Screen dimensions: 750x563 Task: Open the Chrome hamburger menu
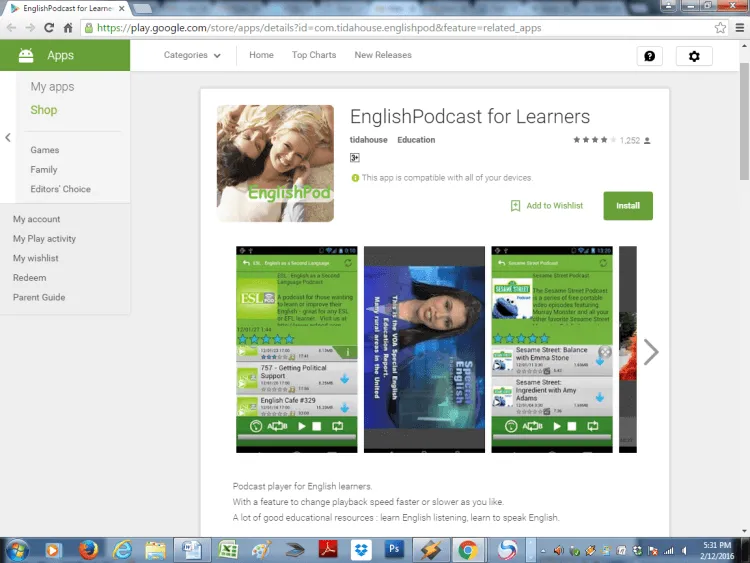(x=739, y=28)
